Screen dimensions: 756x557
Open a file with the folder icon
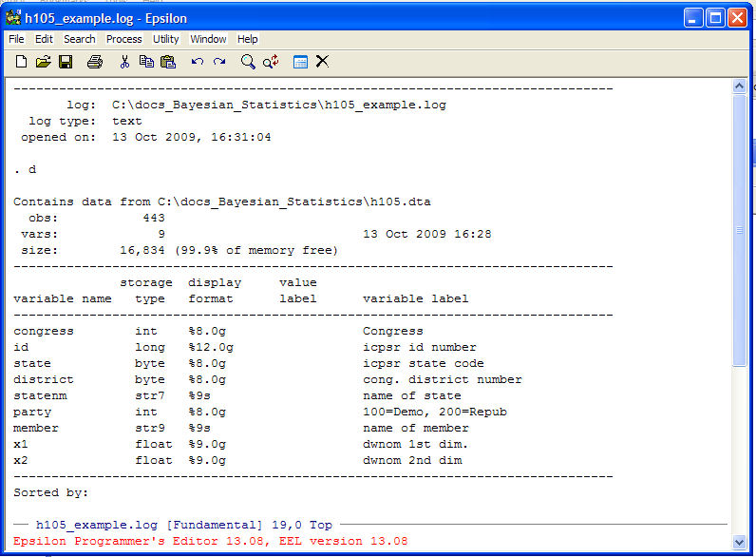click(43, 62)
